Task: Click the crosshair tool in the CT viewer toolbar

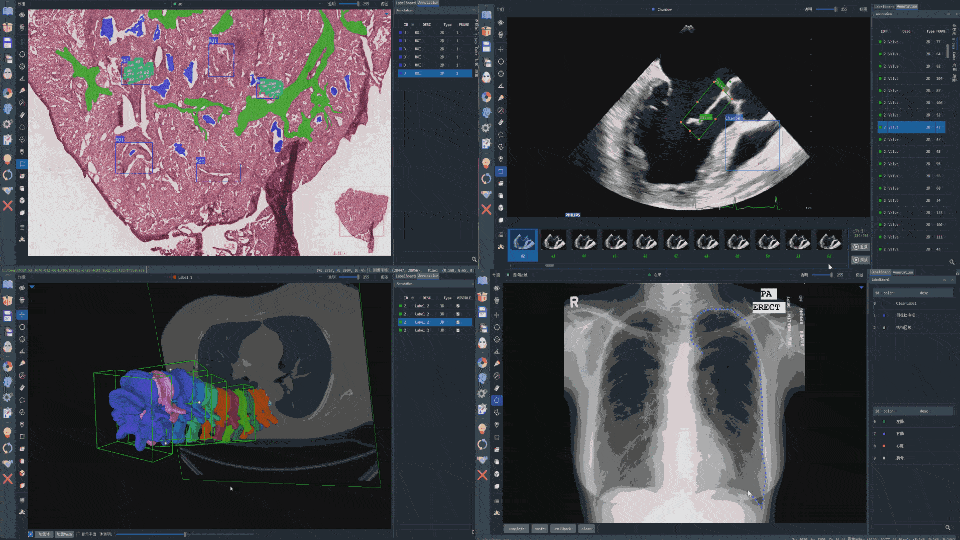Action: point(22,314)
